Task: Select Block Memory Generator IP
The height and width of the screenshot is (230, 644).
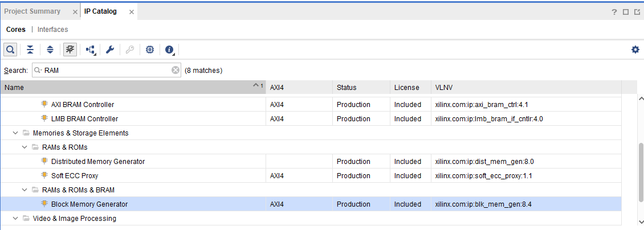Action: [x=89, y=204]
